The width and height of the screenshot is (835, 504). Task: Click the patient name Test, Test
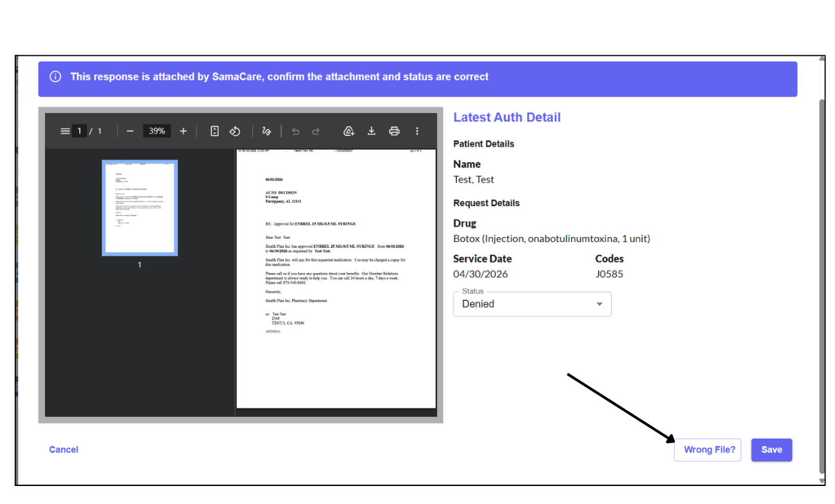pyautogui.click(x=474, y=180)
